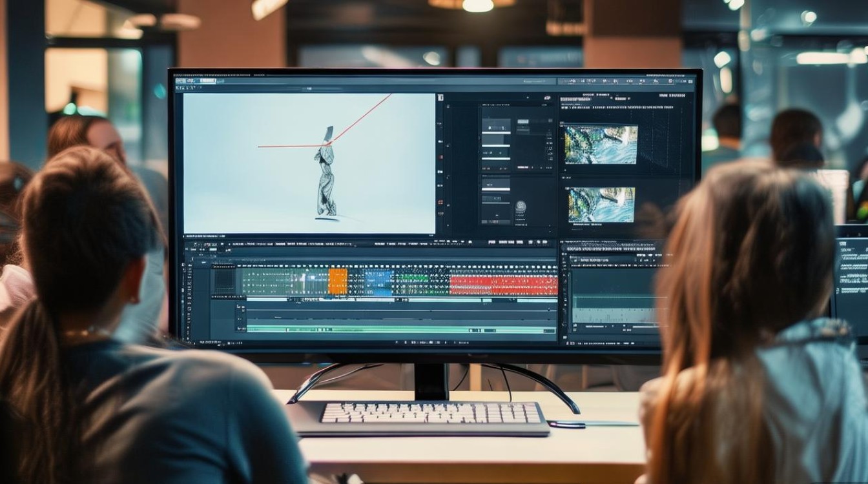Click the dark thumbnail at the timeline's start
The height and width of the screenshot is (484, 868).
pyautogui.click(x=224, y=281)
